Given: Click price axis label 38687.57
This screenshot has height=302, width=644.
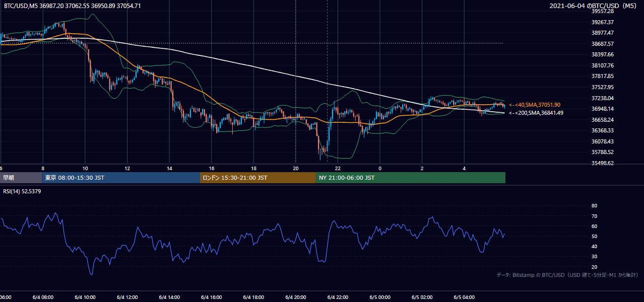Looking at the screenshot, I should [603, 44].
